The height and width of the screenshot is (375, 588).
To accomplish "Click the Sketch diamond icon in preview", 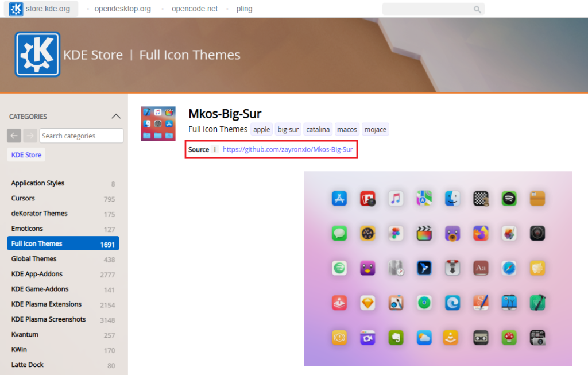I will point(367,303).
